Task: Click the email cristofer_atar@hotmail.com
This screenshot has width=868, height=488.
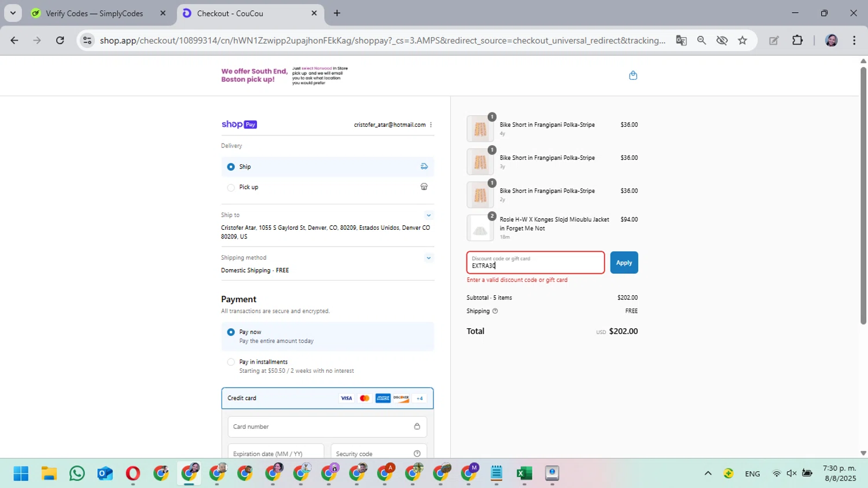Action: [390, 125]
